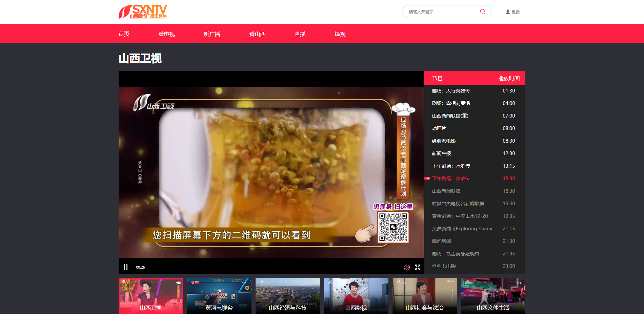The height and width of the screenshot is (314, 644).
Task: Open the 看电视 menu item
Action: [166, 34]
